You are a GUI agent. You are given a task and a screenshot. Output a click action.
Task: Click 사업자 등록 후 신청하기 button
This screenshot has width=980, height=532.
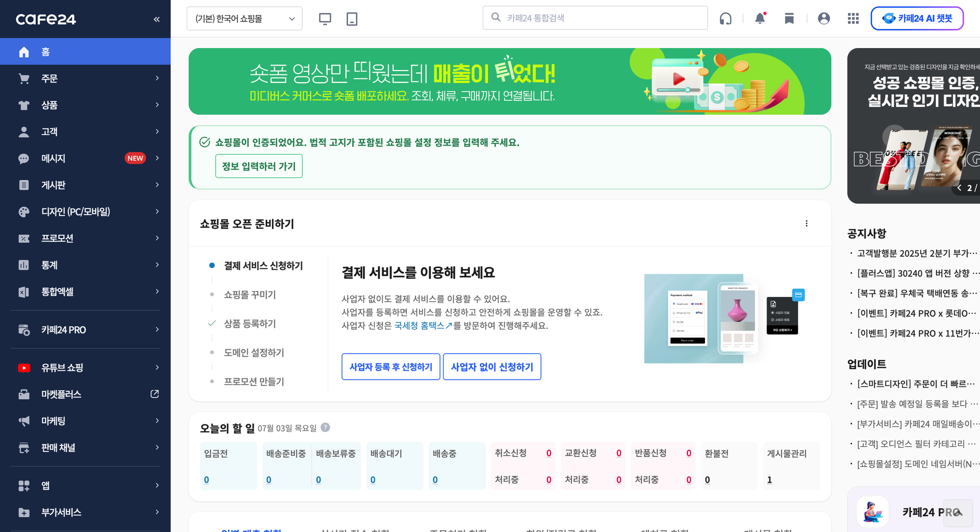(x=391, y=366)
